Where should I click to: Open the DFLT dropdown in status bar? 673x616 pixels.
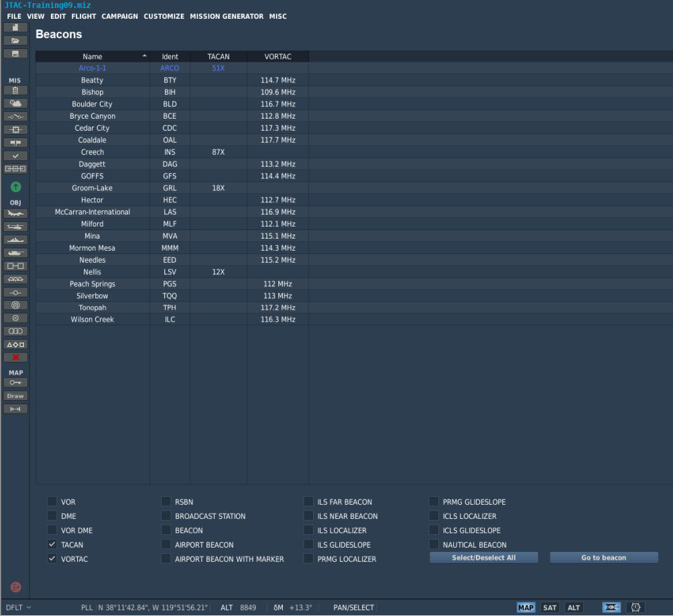[18, 607]
